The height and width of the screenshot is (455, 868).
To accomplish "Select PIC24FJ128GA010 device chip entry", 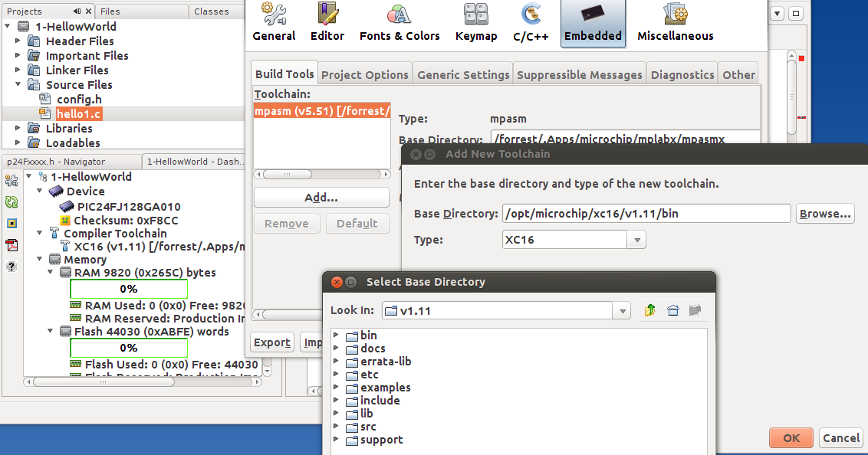I will (120, 207).
